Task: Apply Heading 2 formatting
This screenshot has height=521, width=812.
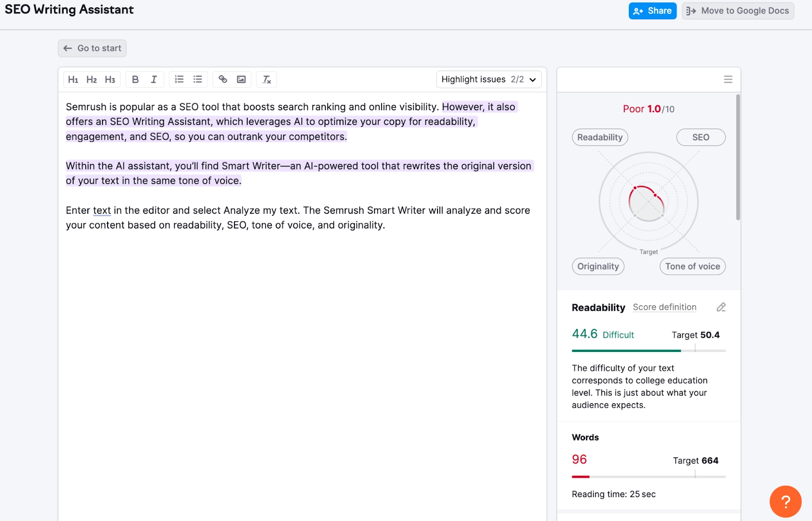Action: 91,79
